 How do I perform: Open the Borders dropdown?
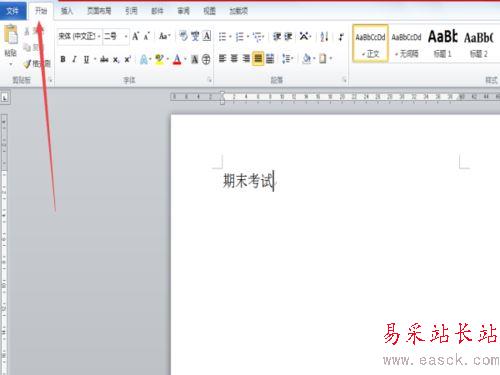click(325, 59)
